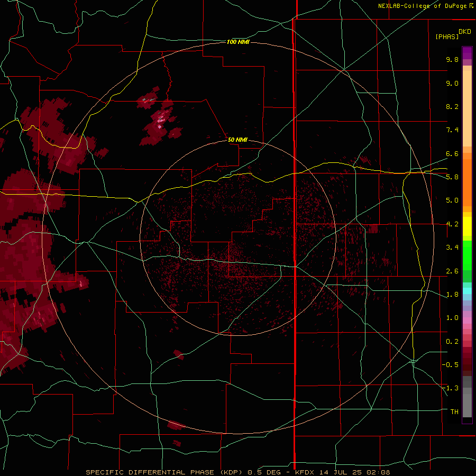
Task: Select the "DKD" product code label
Action: click(465, 32)
